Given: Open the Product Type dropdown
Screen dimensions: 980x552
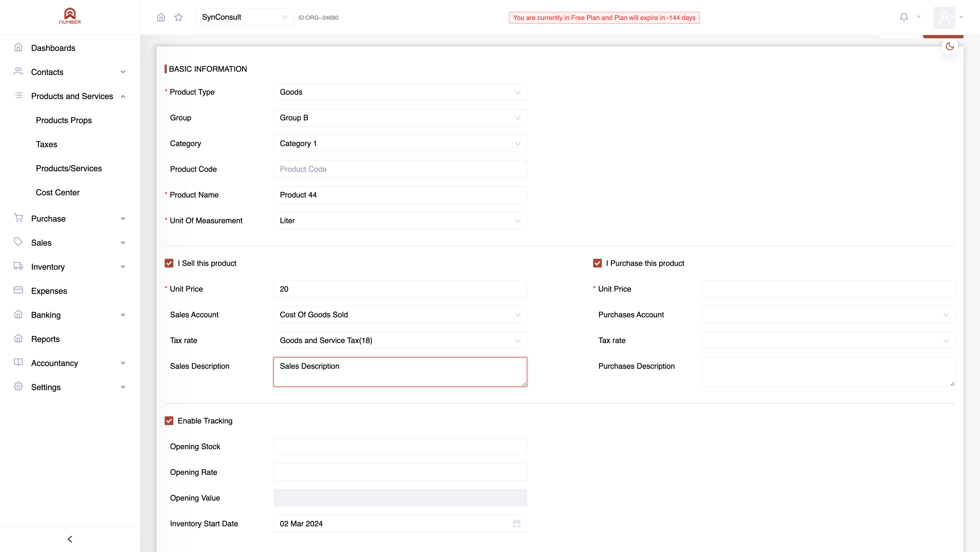Looking at the screenshot, I should (x=400, y=92).
